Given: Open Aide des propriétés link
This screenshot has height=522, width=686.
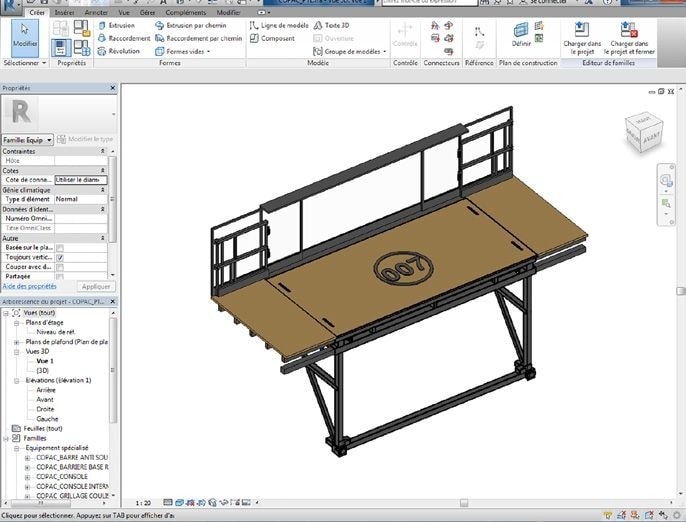Looking at the screenshot, I should point(30,286).
